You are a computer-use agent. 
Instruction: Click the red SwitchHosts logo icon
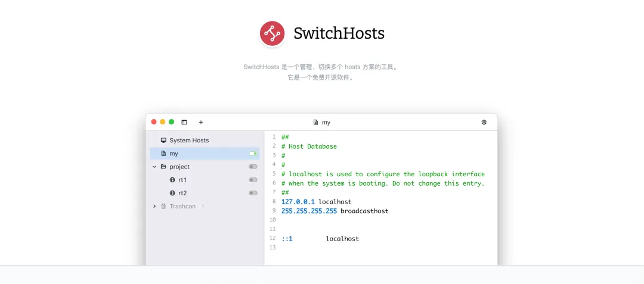click(x=273, y=33)
